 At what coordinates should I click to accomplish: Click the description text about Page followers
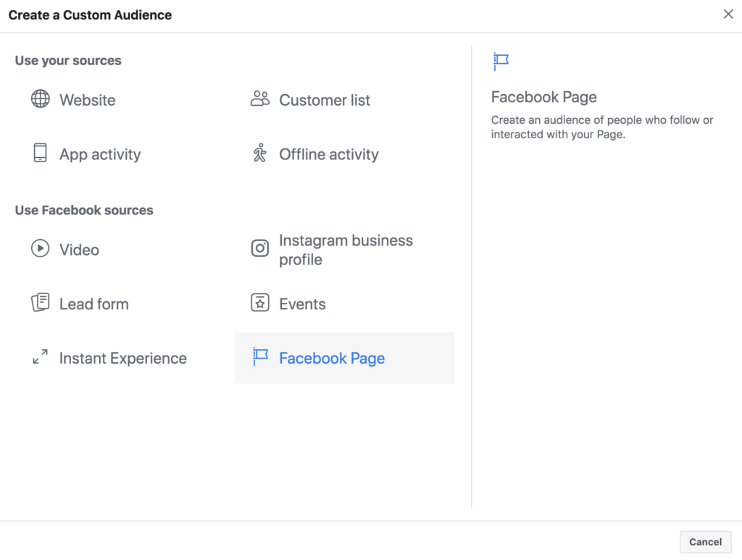pyautogui.click(x=602, y=127)
